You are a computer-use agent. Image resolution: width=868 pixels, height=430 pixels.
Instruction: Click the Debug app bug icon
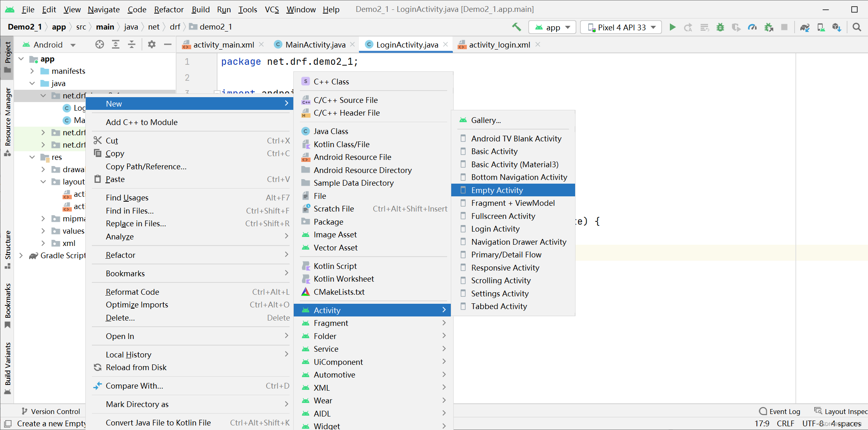(720, 27)
